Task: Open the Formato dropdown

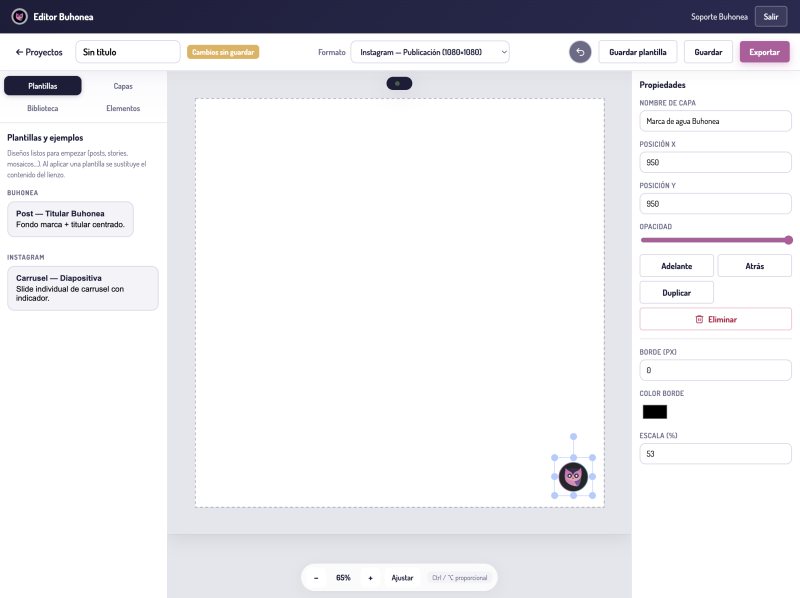Action: click(x=430, y=52)
